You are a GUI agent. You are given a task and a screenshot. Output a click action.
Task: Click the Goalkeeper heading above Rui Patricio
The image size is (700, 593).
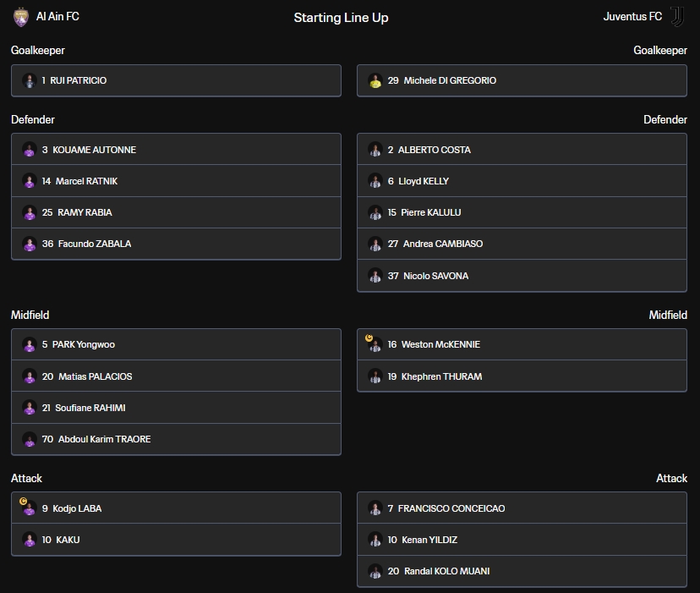point(38,50)
